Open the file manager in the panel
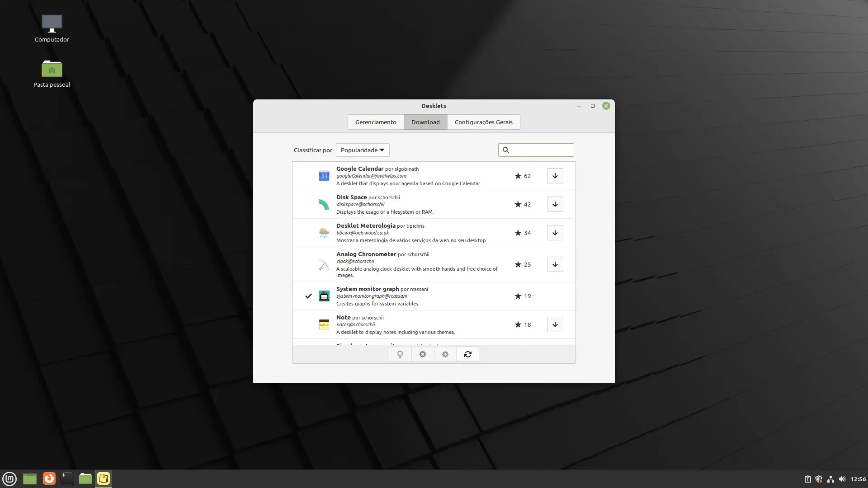Viewport: 868px width, 488px height. (85, 479)
